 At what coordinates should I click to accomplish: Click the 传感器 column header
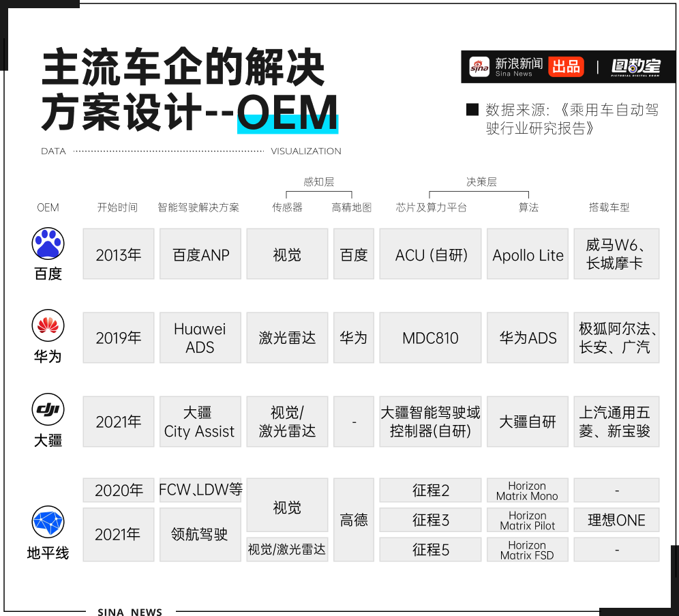pos(287,207)
